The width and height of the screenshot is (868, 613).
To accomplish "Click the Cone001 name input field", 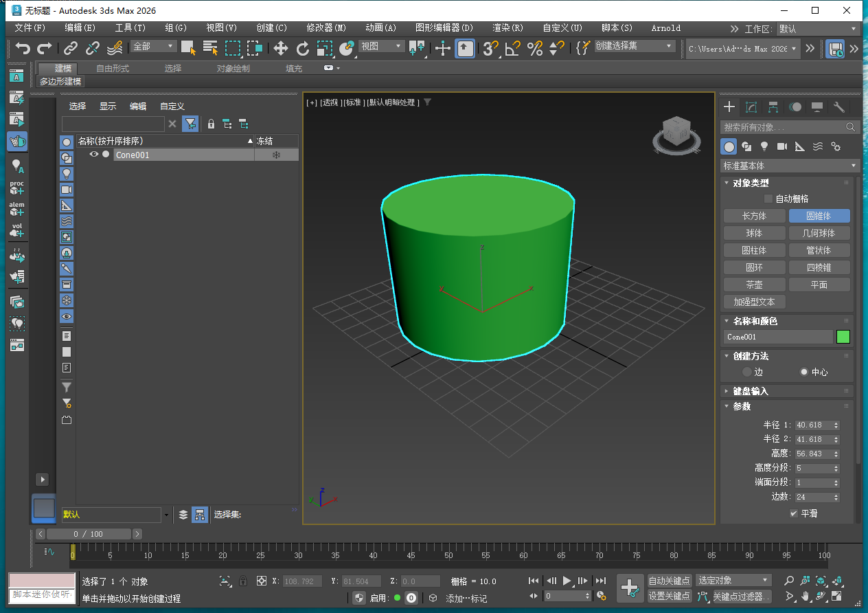I will 778,337.
